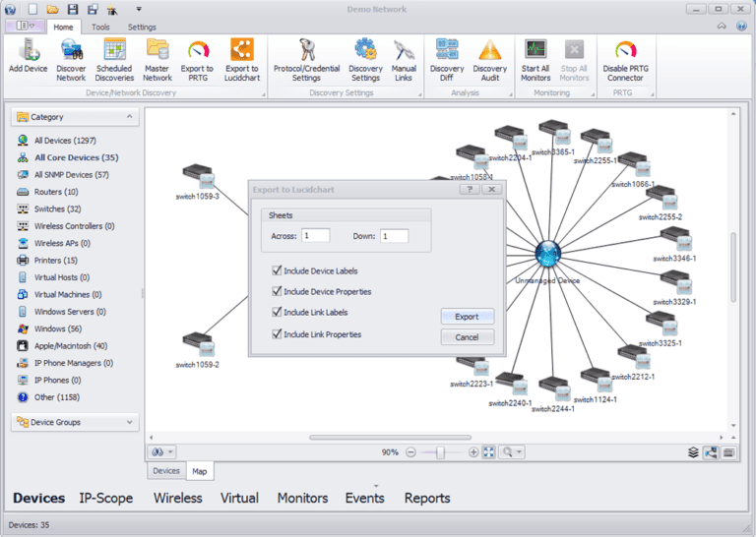Expand the Discovery Settings group launcher
This screenshot has width=756, height=537.
(420, 94)
